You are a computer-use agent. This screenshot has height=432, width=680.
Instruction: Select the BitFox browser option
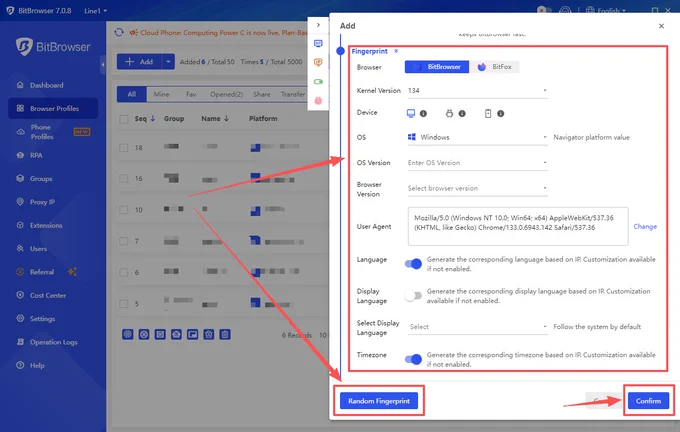pos(494,67)
